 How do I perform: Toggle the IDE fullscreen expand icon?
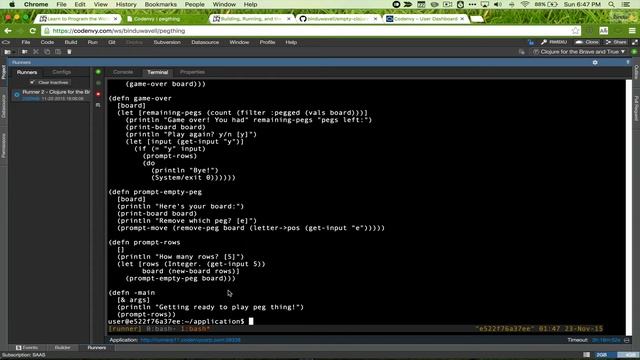click(x=635, y=42)
